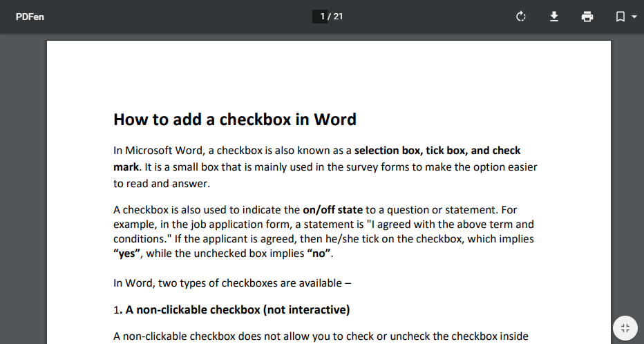This screenshot has width=644, height=344.
Task: Click the bold text 'on/off state'
Action: coord(332,210)
